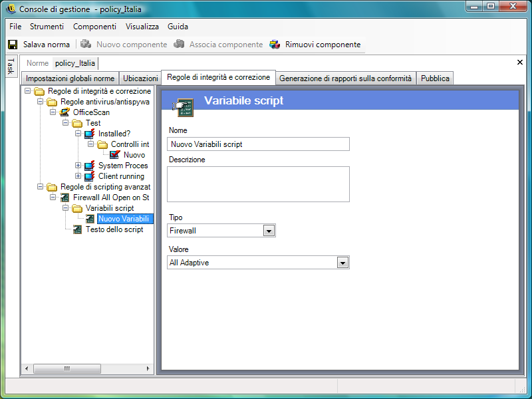Select the System Proces tree item

[x=123, y=166]
